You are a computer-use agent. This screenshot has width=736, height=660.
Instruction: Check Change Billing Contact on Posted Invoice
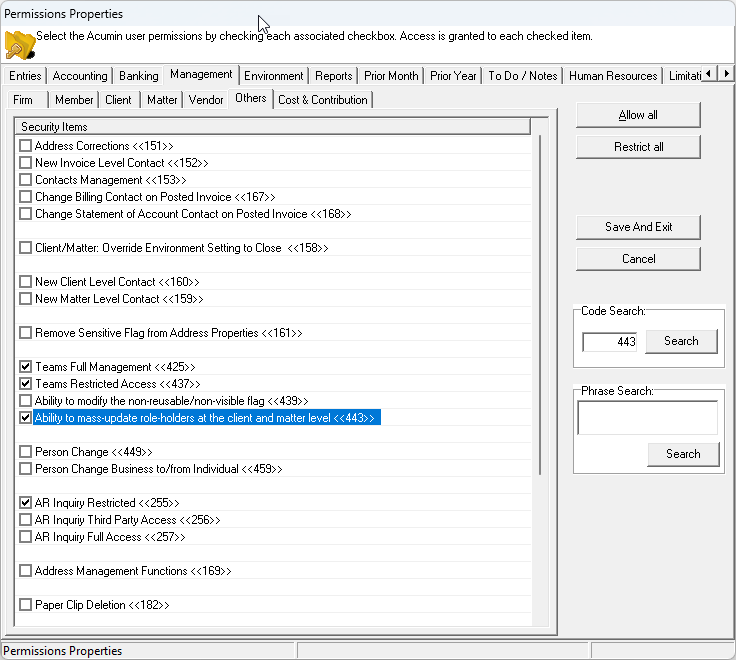pyautogui.click(x=25, y=197)
